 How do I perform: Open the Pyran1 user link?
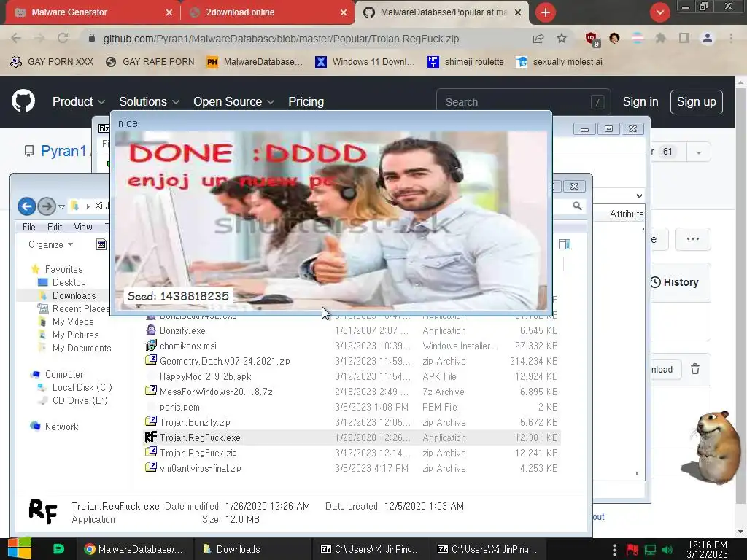63,151
